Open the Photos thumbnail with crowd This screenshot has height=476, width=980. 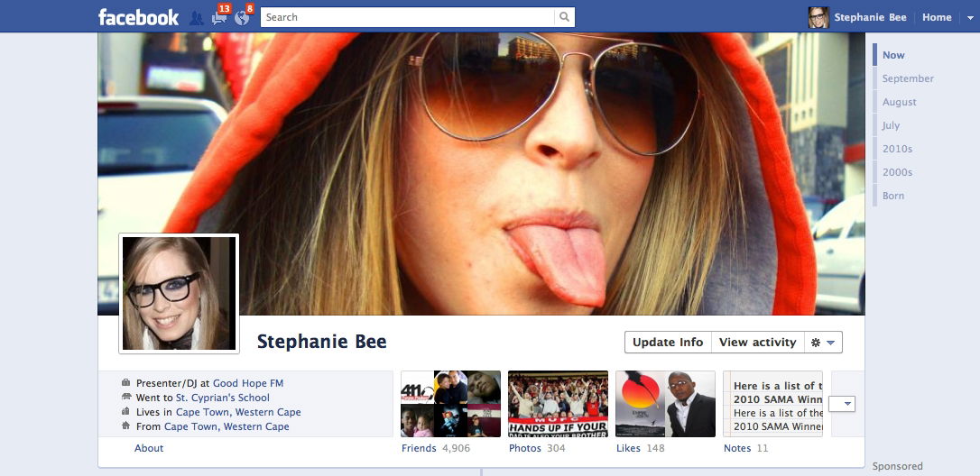[558, 404]
